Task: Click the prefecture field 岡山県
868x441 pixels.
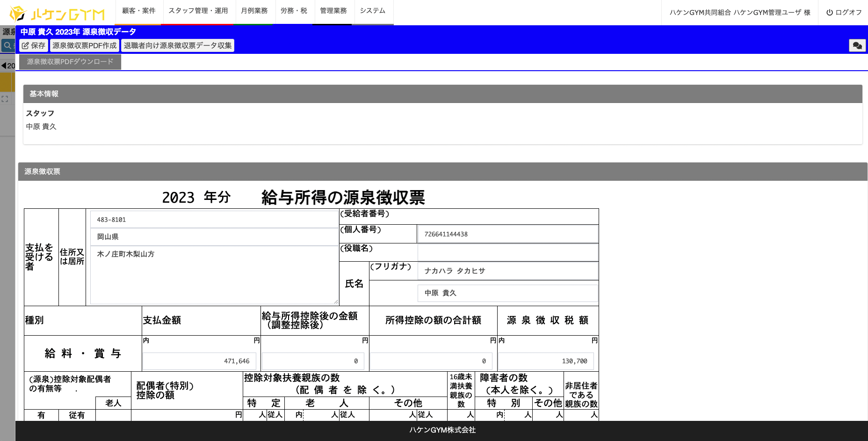Action: pos(214,237)
